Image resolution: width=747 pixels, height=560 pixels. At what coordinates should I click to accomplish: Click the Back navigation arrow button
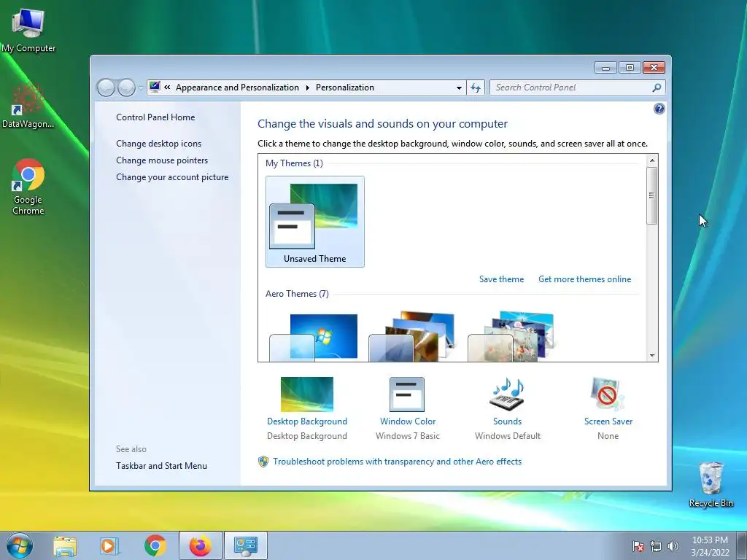coord(106,87)
